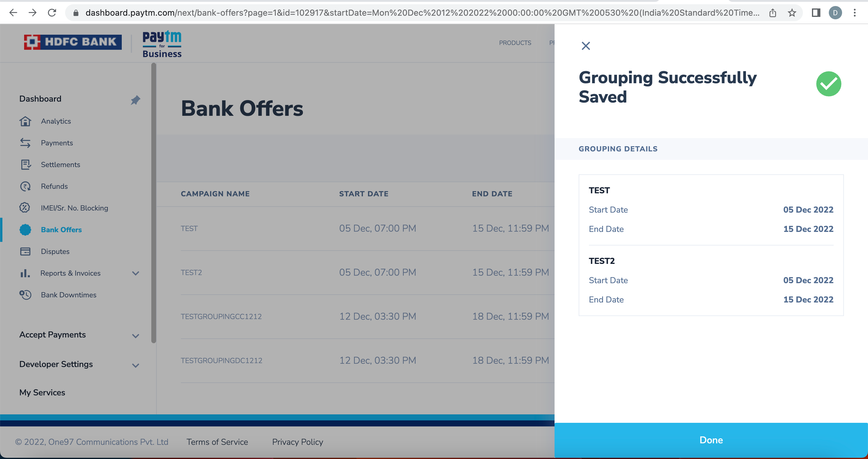Click the Settlements icon in sidebar

[x=25, y=165]
